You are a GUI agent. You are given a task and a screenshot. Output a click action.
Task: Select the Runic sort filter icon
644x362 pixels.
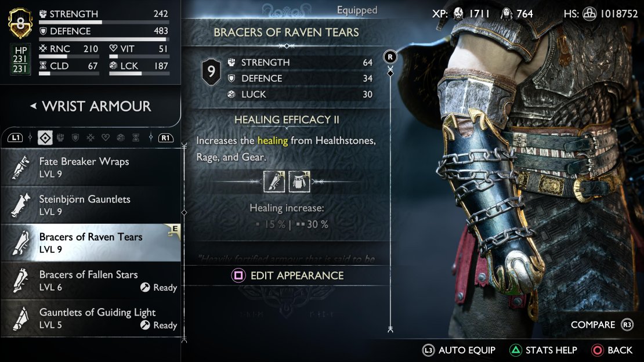pos(91,137)
